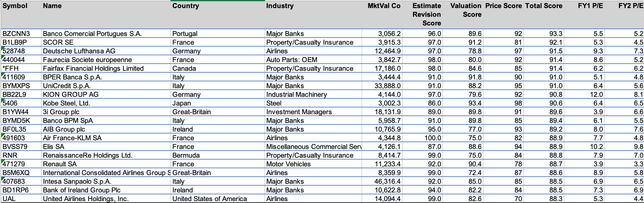The width and height of the screenshot is (644, 203).
Task: Click the Industry column header
Action: [313, 15]
